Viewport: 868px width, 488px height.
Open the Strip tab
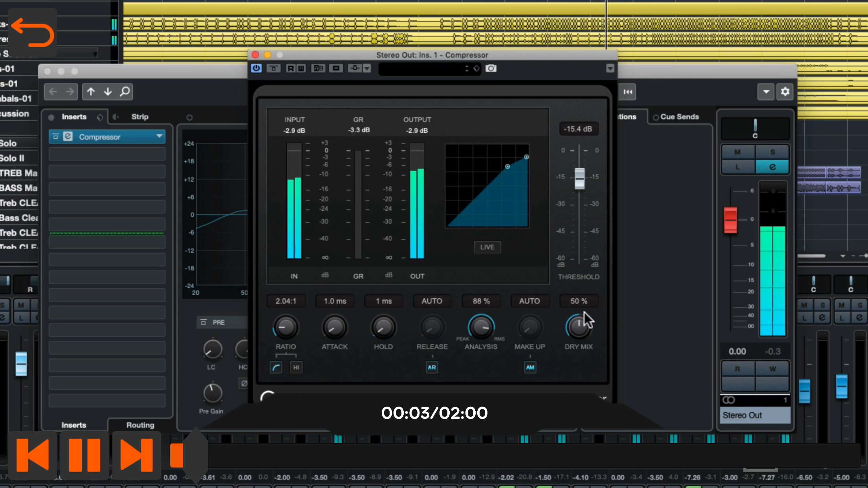(x=140, y=117)
